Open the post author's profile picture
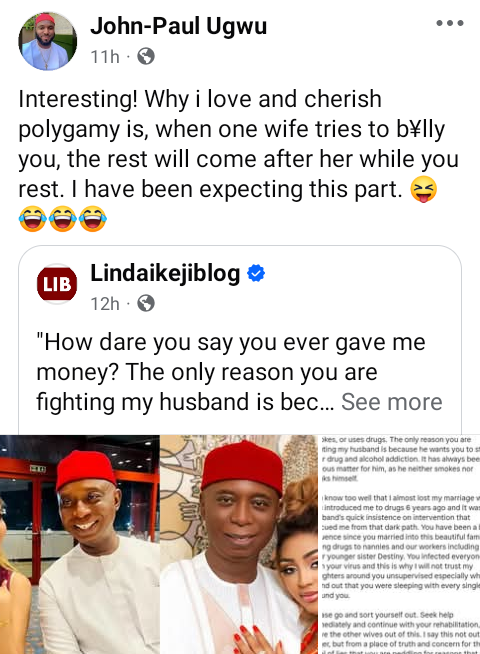Image resolution: width=480 pixels, height=654 pixels. click(x=48, y=41)
